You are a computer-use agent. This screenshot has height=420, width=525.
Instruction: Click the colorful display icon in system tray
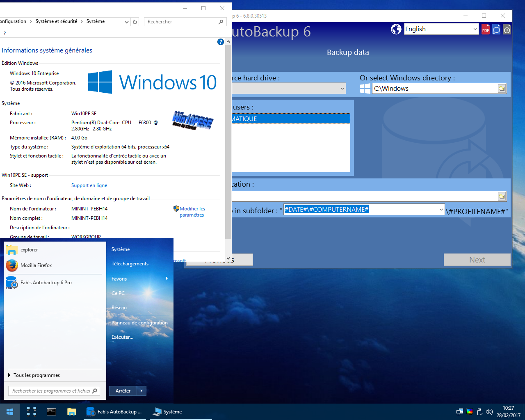470,412
